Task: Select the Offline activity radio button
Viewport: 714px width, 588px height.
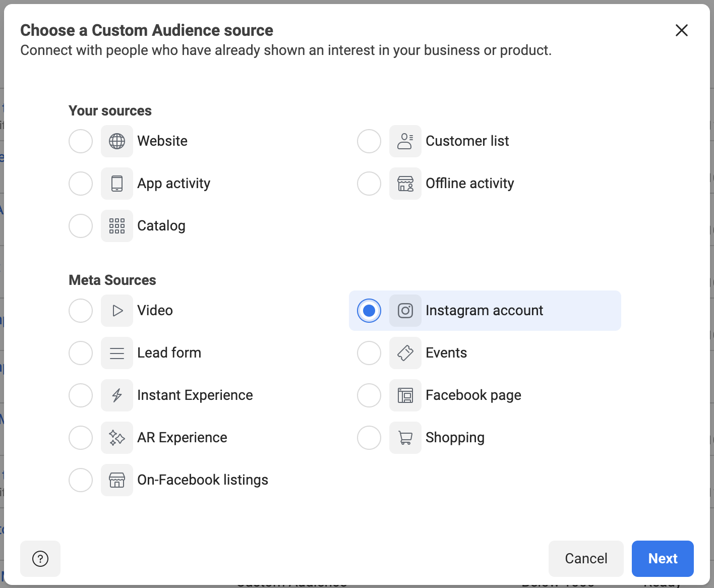Action: tap(369, 184)
